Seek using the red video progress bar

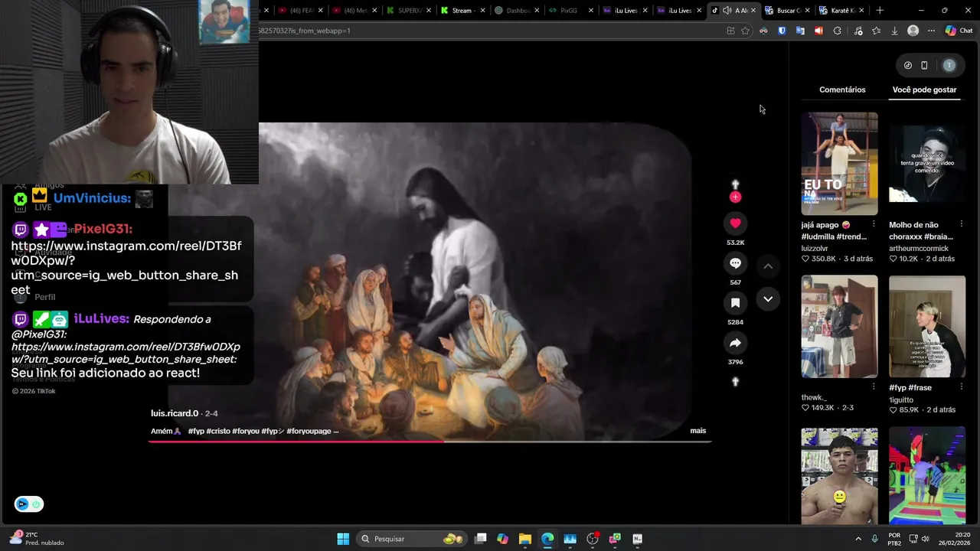(430, 442)
